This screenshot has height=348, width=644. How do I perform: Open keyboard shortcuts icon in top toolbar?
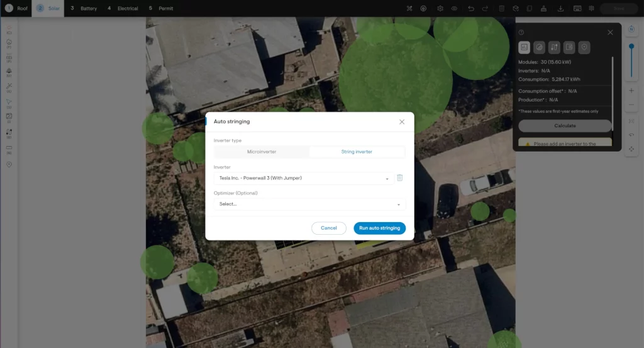pyautogui.click(x=577, y=8)
